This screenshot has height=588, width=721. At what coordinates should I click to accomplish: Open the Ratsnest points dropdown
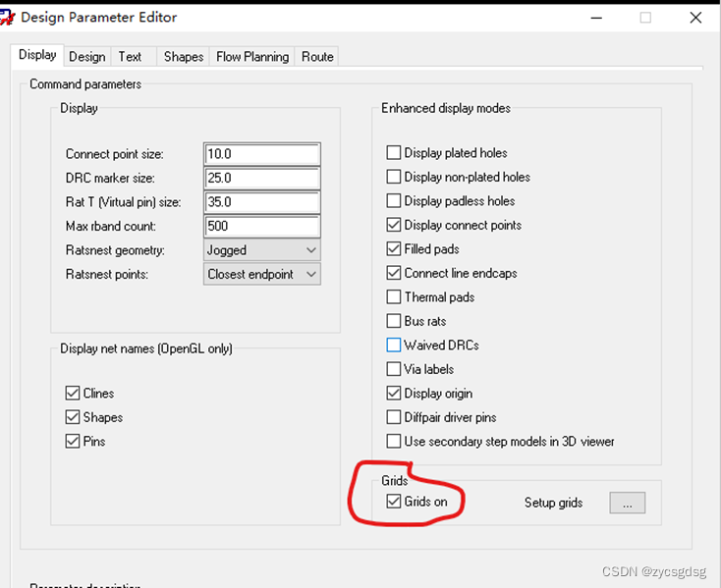coord(262,275)
